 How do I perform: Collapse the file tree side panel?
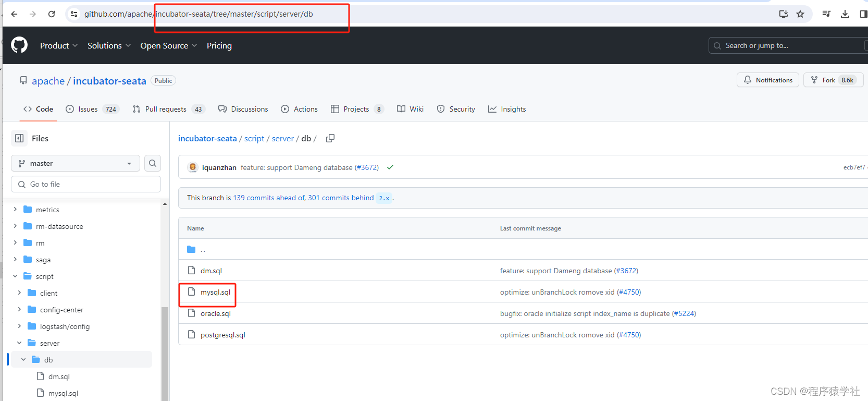coord(19,138)
